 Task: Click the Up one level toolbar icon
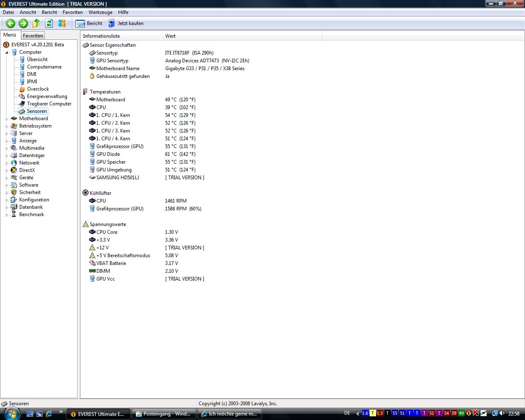pyautogui.click(x=36, y=23)
